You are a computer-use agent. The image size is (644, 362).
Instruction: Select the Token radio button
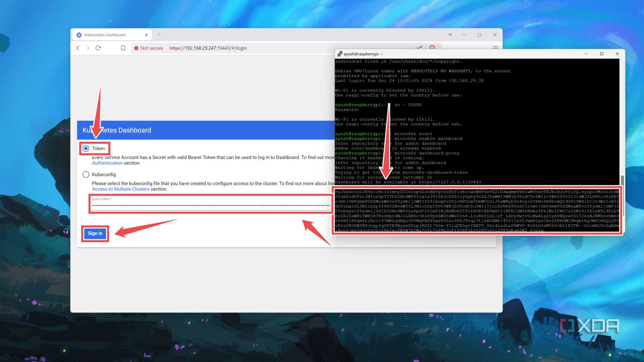(86, 148)
